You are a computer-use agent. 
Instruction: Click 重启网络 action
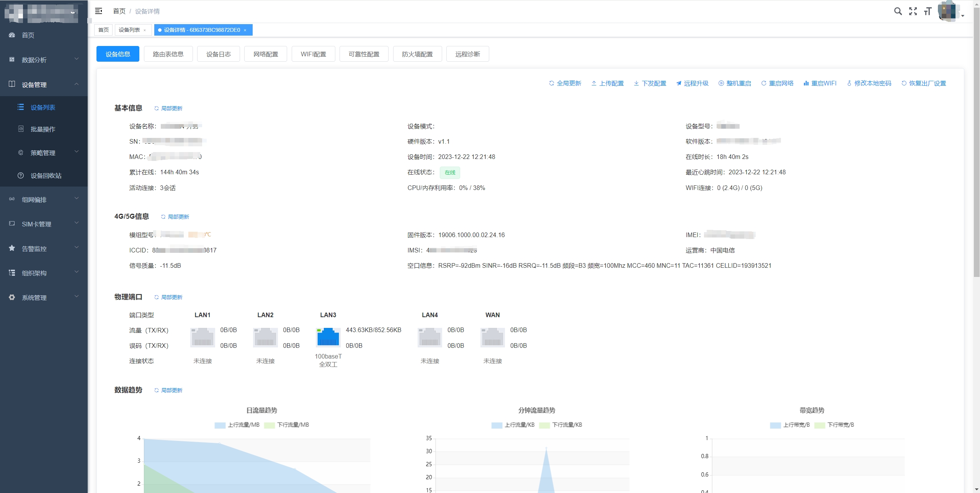click(777, 83)
